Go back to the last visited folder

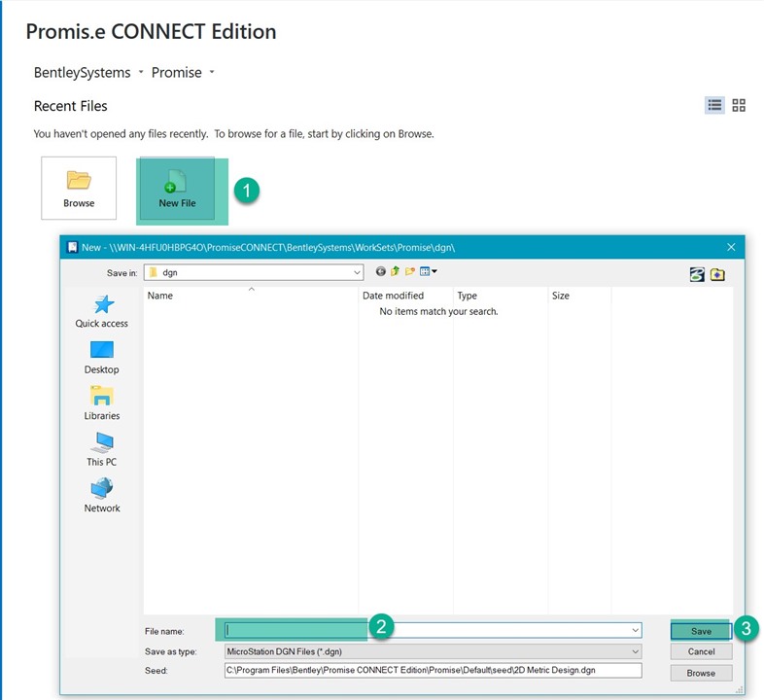pyautogui.click(x=380, y=271)
